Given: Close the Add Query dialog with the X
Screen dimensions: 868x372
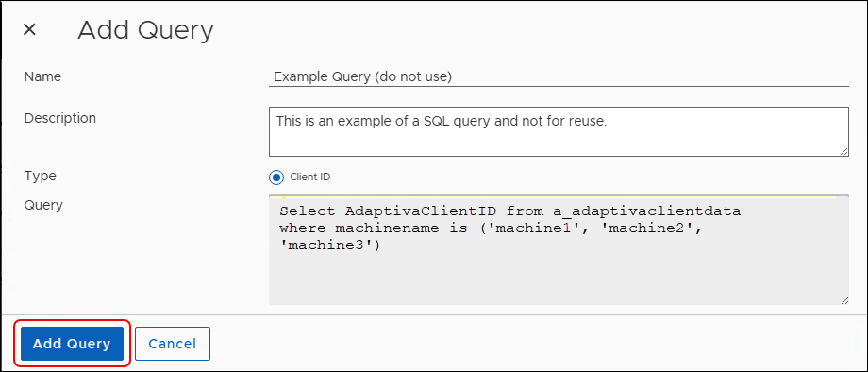Looking at the screenshot, I should point(29,30).
